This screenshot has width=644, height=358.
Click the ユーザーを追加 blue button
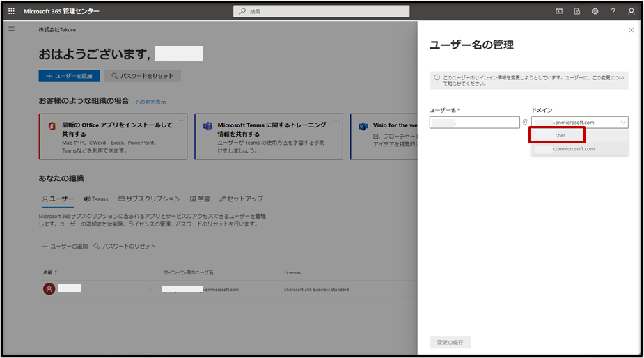69,76
